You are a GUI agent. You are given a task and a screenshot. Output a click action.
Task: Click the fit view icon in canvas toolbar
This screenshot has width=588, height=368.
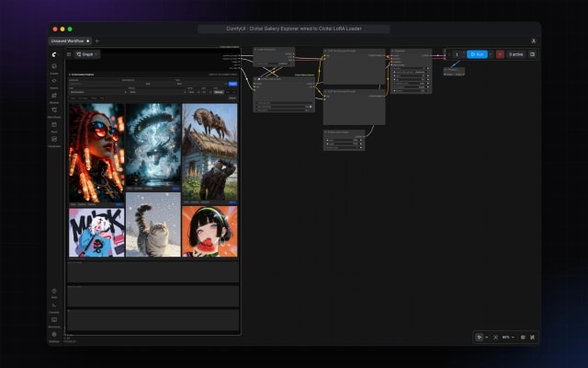coord(496,338)
